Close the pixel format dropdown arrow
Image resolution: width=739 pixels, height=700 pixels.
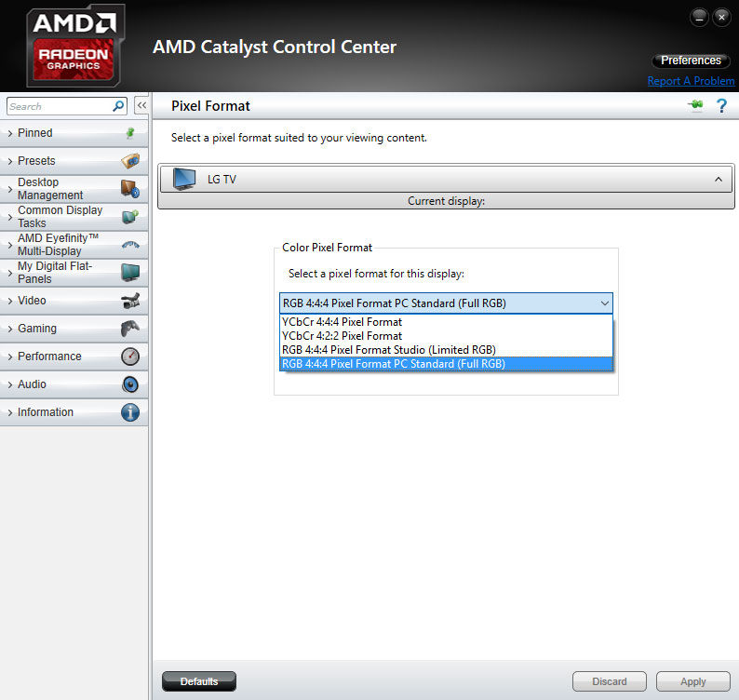pyautogui.click(x=604, y=303)
